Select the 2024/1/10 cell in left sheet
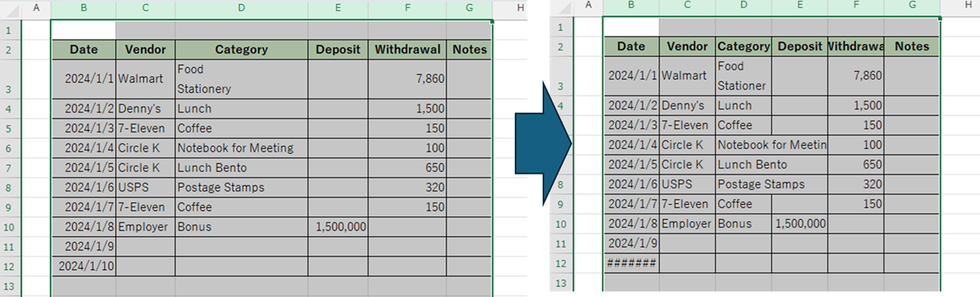The image size is (980, 297). point(83,266)
